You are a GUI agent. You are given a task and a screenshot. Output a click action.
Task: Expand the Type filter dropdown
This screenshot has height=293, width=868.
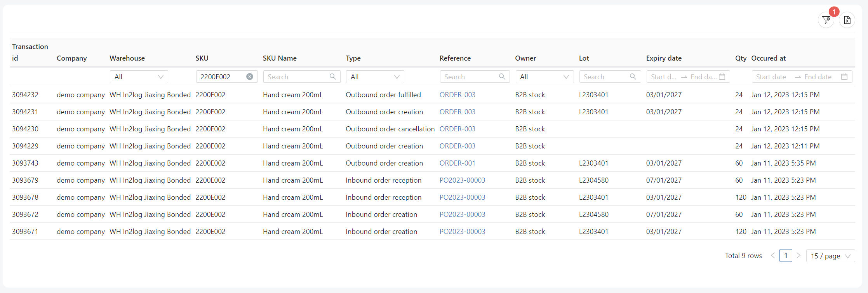[x=375, y=77]
